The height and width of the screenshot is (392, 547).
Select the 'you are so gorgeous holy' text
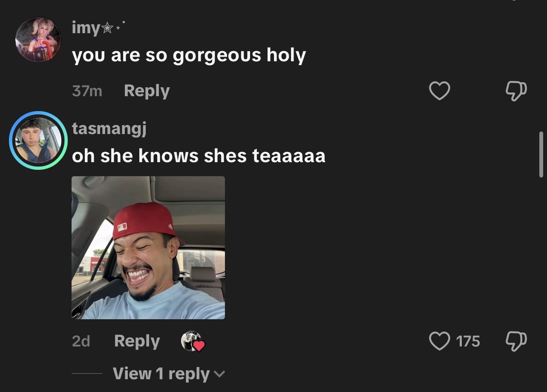[x=189, y=55]
